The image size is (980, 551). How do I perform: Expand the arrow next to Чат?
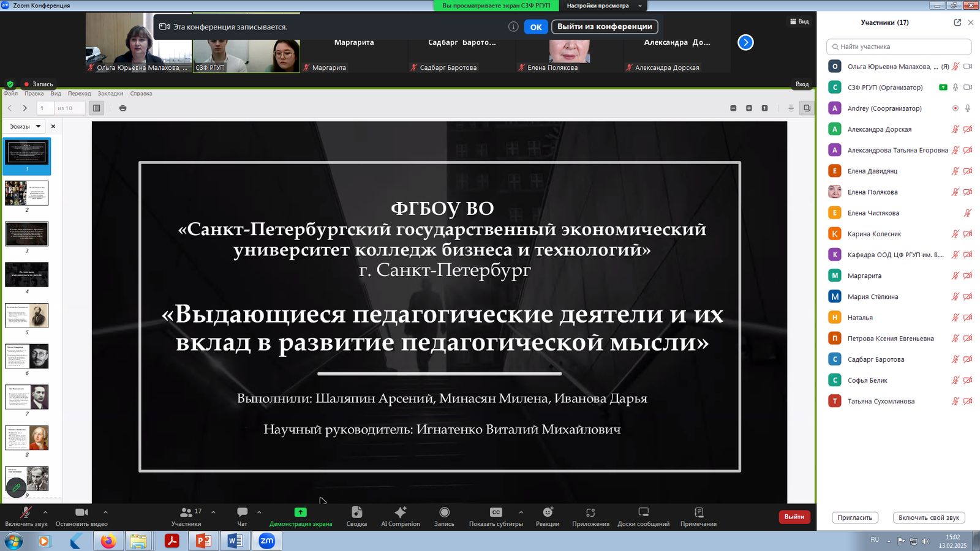259,512
